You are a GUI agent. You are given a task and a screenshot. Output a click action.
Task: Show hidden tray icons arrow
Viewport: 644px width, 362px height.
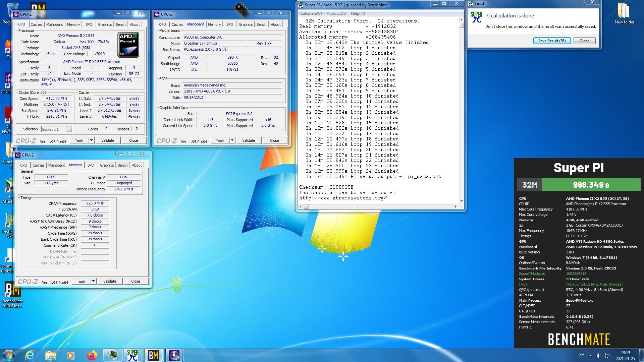(591, 356)
